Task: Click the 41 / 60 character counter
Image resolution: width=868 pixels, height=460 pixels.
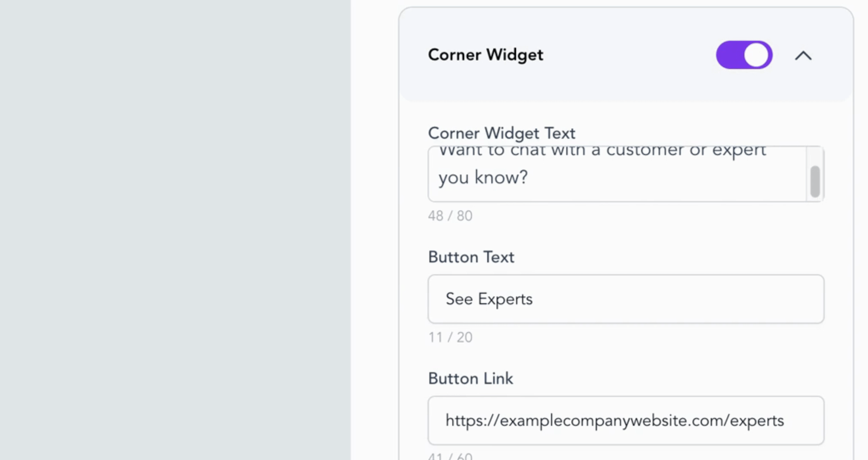Action: 450,456
